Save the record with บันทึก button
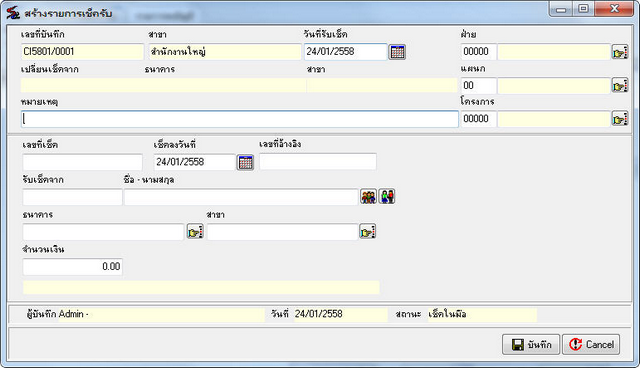The height and width of the screenshot is (368, 640). click(x=531, y=345)
